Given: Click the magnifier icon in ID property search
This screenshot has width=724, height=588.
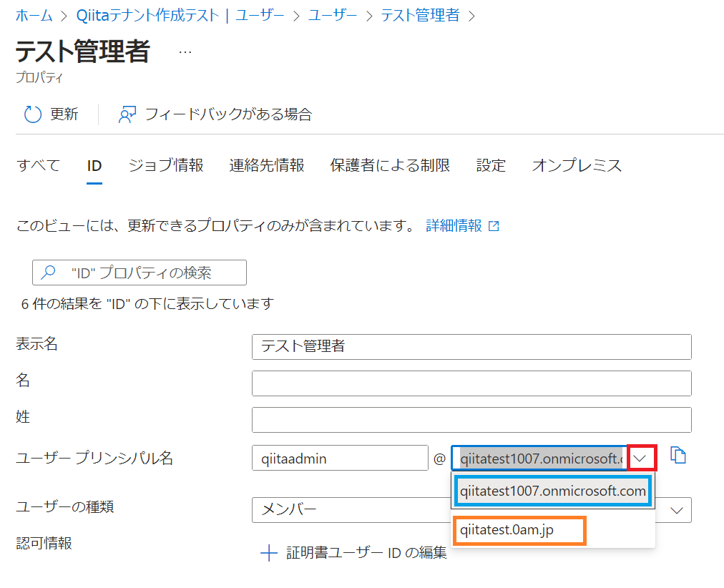Looking at the screenshot, I should click(49, 273).
